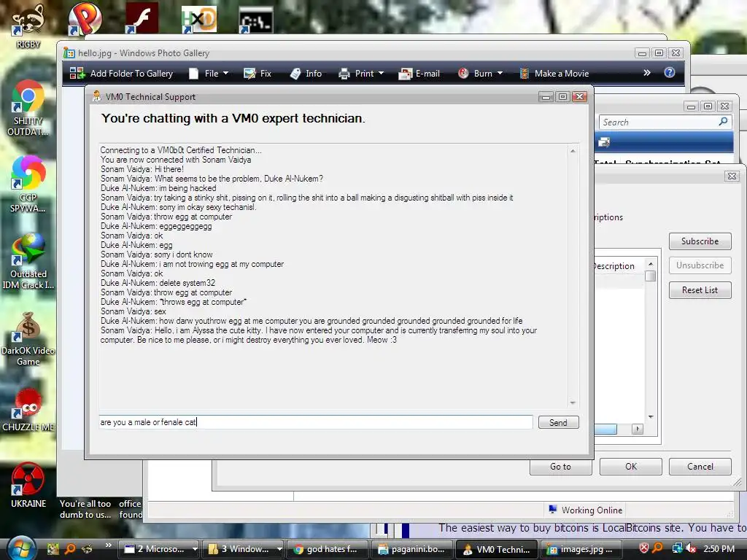Click the quick launch search magnifier icon
The width and height of the screenshot is (747, 560).
pos(70,549)
